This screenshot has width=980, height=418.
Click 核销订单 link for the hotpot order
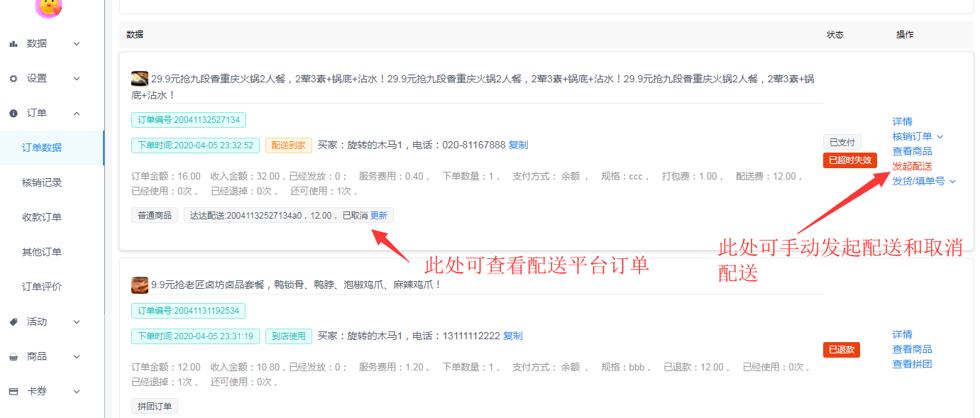pyautogui.click(x=912, y=137)
